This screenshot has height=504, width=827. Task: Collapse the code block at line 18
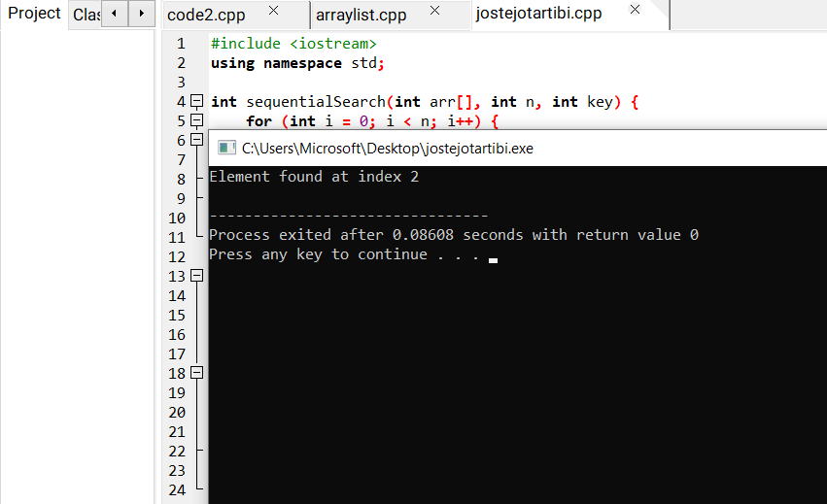coord(196,373)
